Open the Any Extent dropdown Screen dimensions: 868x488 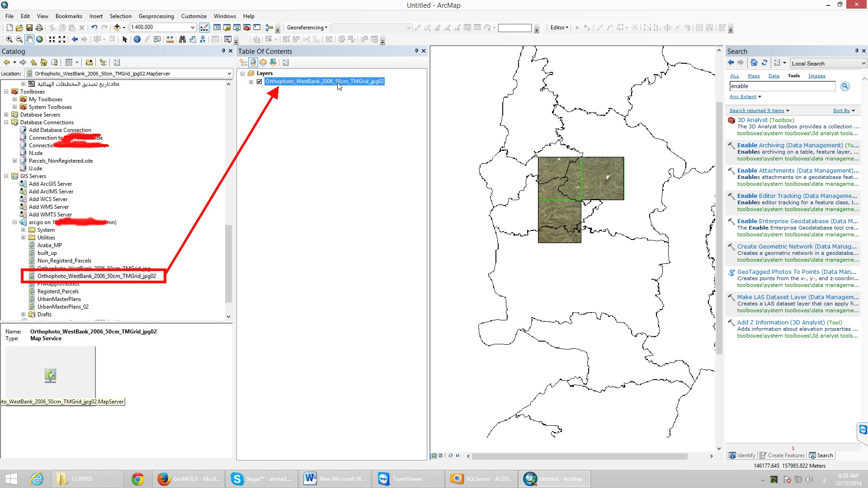click(x=745, y=97)
